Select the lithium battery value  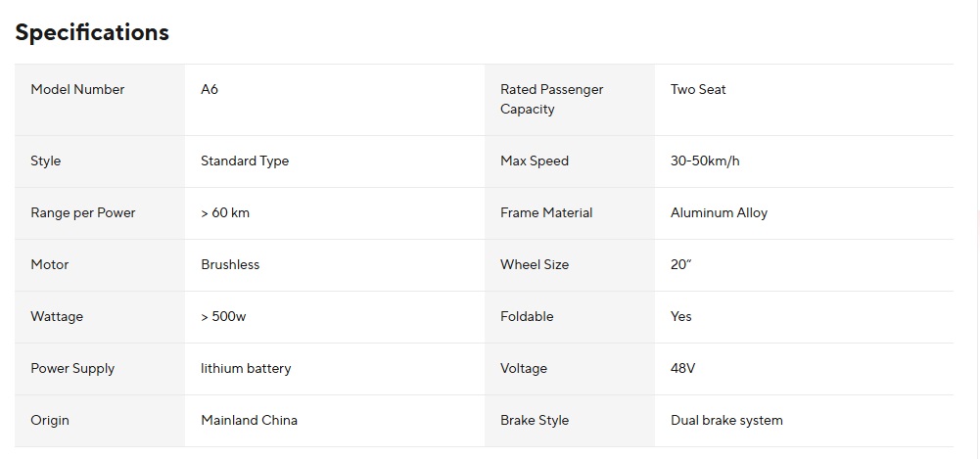(x=246, y=368)
